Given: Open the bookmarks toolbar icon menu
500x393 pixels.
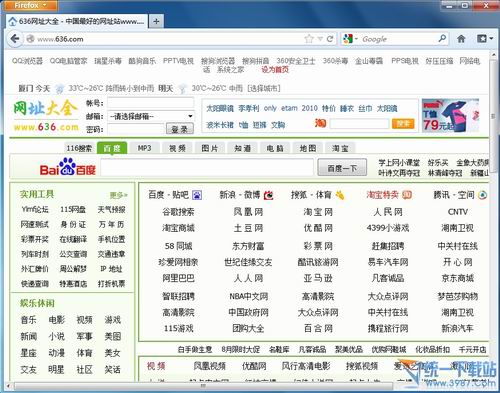Looking at the screenshot, I should tap(485, 39).
